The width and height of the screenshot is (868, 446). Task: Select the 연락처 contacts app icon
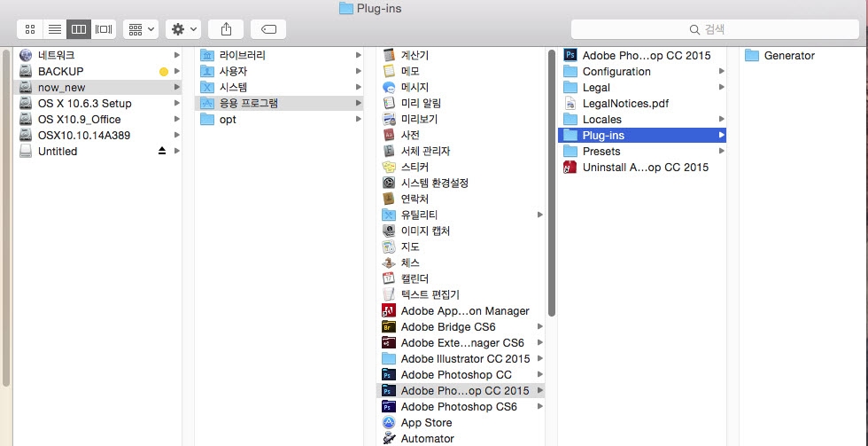389,199
